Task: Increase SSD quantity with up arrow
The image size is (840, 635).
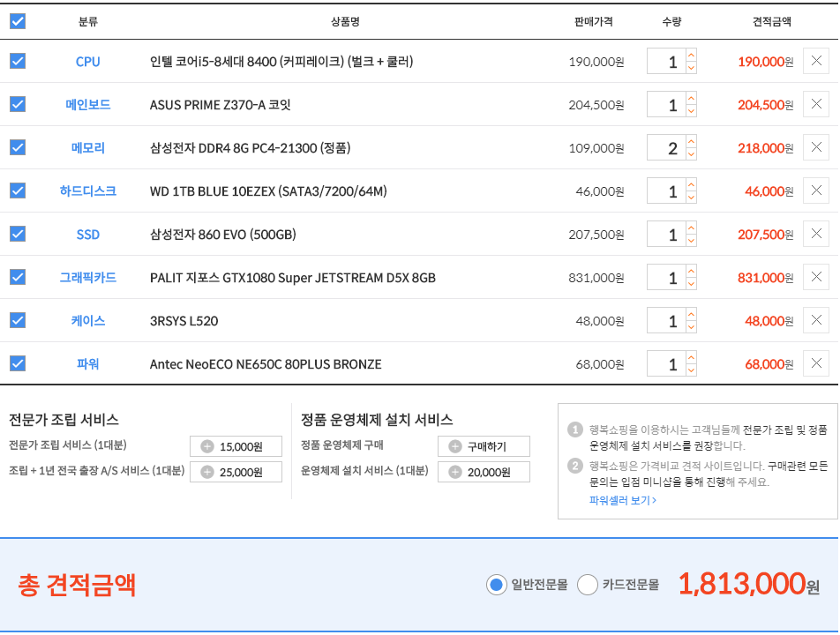Action: coord(691,228)
